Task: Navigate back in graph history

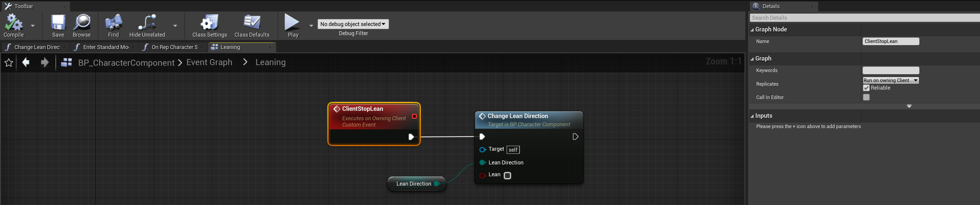Action: click(x=26, y=62)
